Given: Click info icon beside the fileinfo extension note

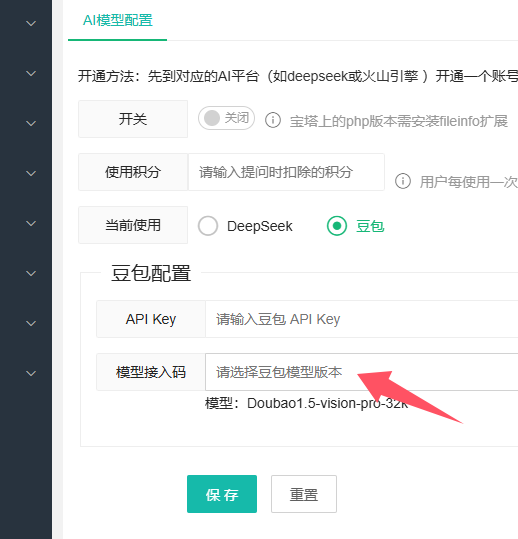Looking at the screenshot, I should (x=273, y=120).
